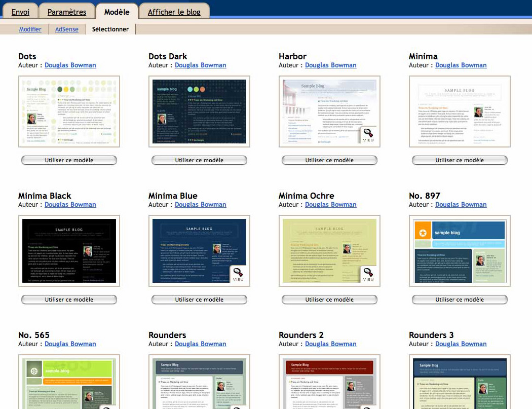
Task: Click author link under Minima Blue
Action: click(x=201, y=205)
